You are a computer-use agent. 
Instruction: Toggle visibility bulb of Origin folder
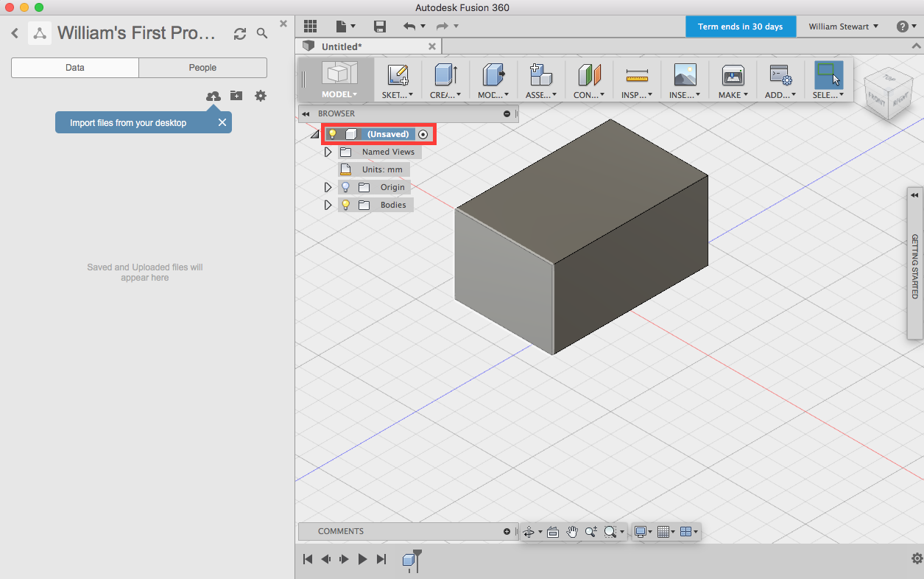(345, 187)
